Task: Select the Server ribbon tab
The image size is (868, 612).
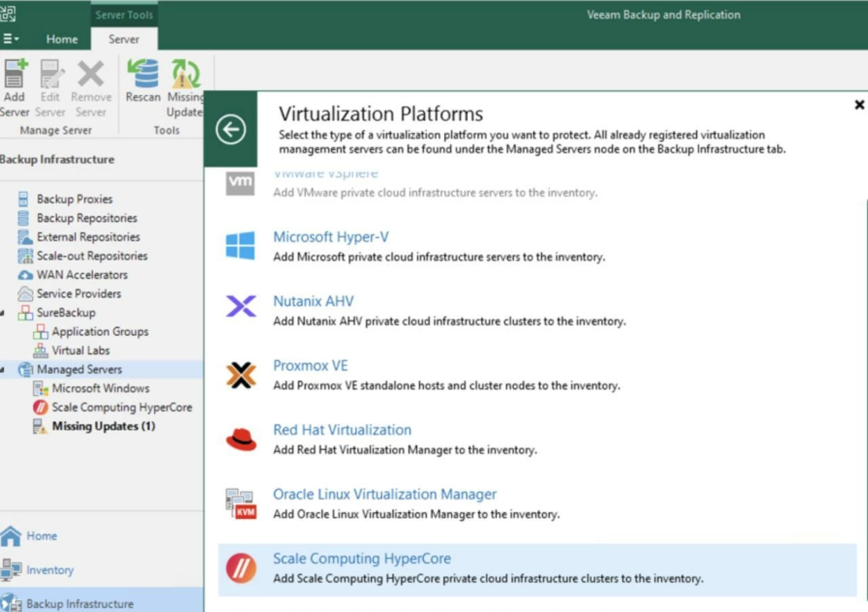Action: point(123,39)
